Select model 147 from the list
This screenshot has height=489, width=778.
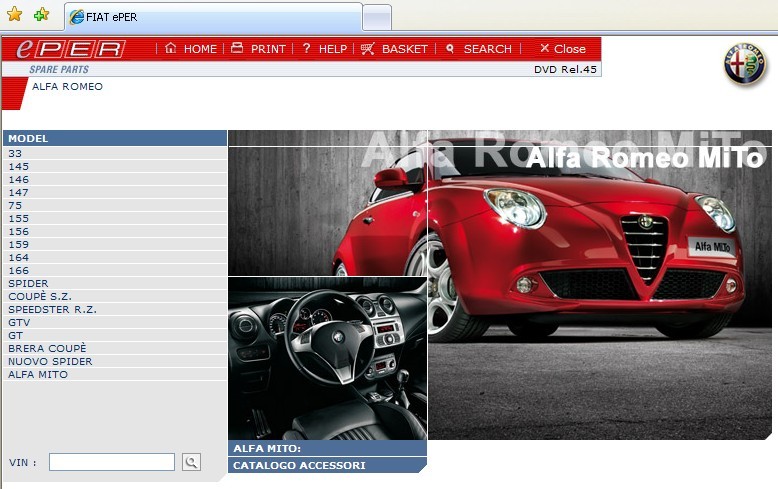18,192
